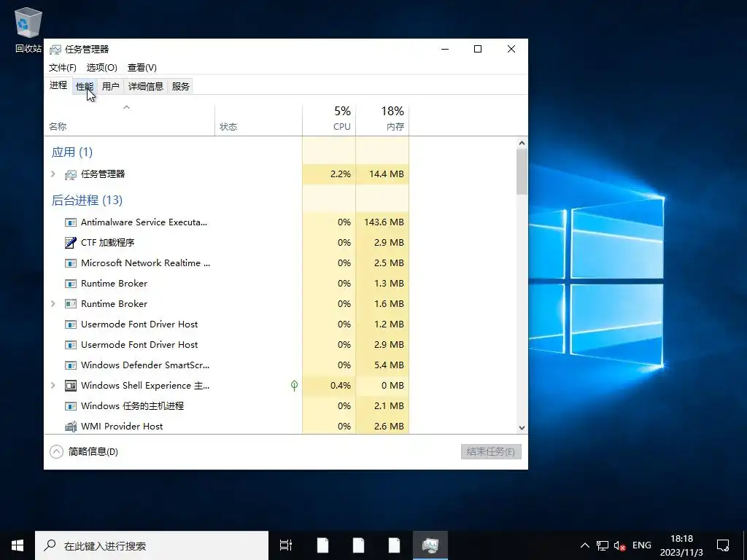The height and width of the screenshot is (560, 747).
Task: Click the 0.4% CPU value
Action: tap(340, 386)
